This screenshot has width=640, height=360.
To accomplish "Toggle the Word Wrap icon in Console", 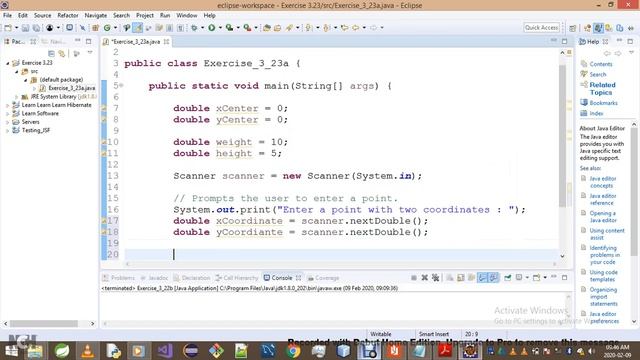I will (x=471, y=278).
